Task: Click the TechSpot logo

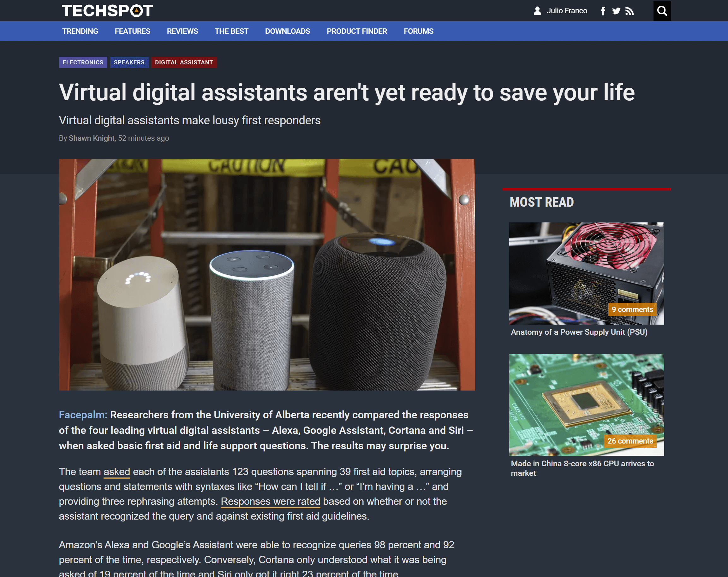Action: point(107,10)
